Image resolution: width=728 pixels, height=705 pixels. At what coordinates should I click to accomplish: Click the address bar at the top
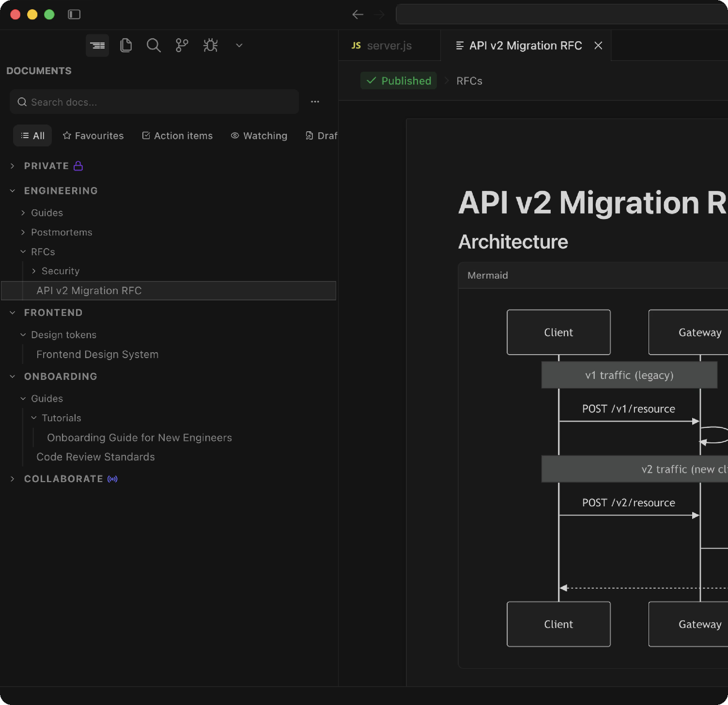click(x=562, y=15)
